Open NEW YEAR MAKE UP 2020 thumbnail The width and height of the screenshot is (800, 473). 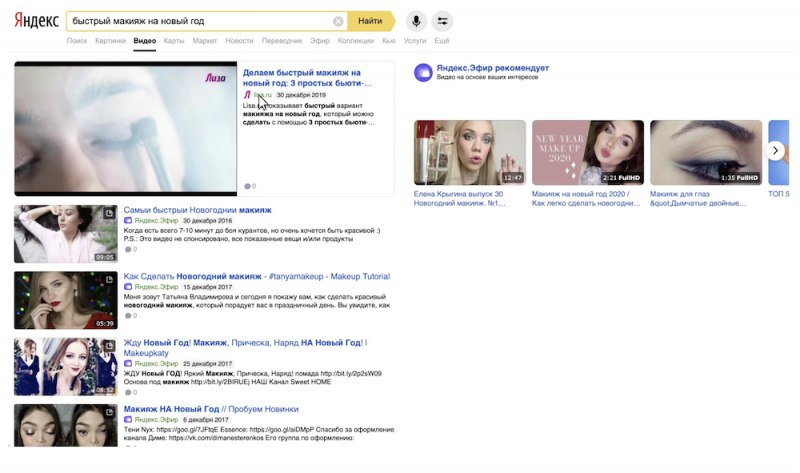588,153
